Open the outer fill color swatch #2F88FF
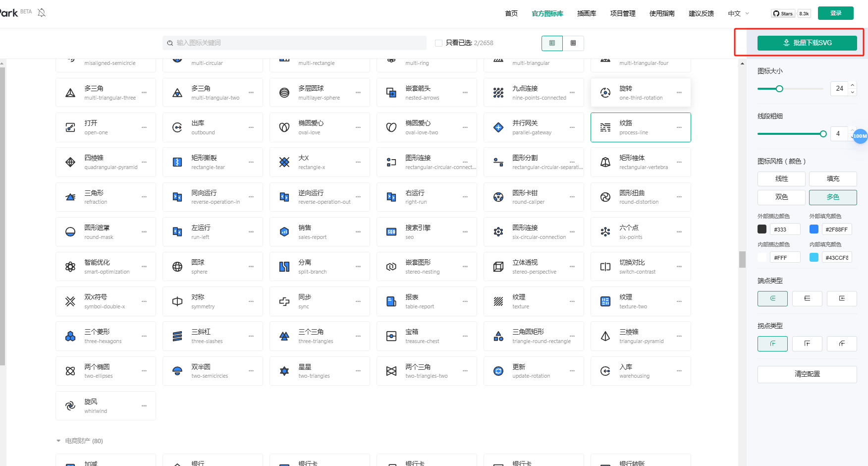 (x=814, y=229)
